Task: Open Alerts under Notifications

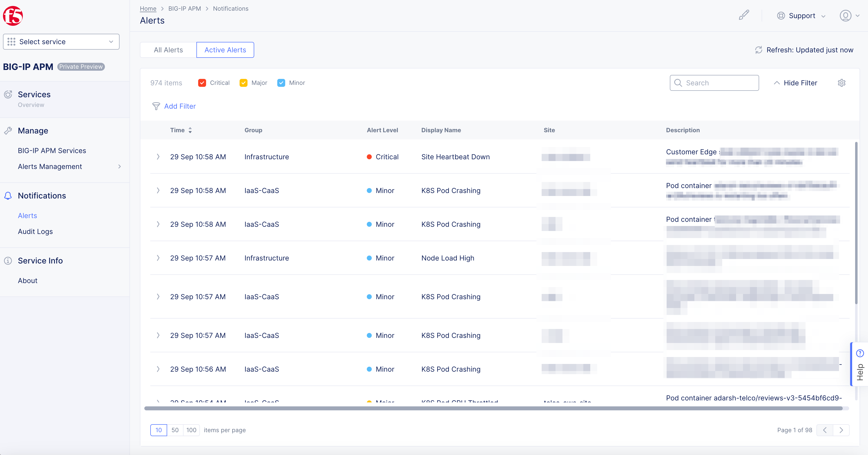Action: [x=27, y=216]
